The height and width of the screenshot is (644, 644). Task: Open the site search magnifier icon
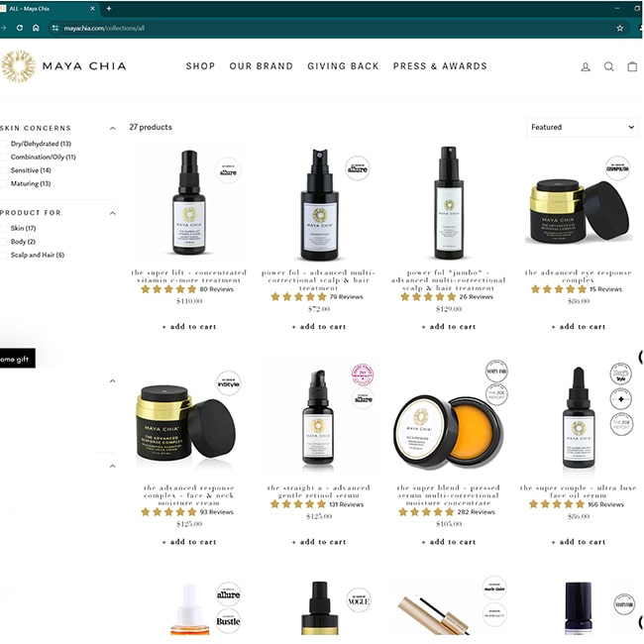click(608, 66)
